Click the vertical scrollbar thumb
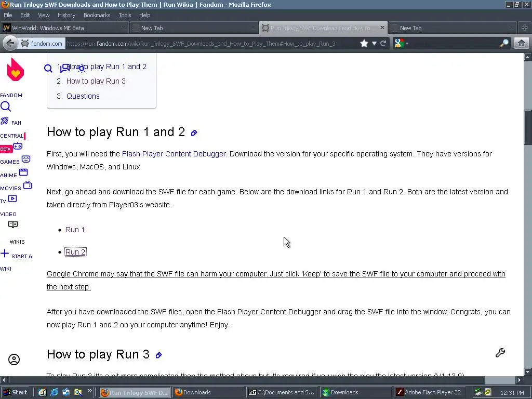Image resolution: width=532 pixels, height=399 pixels. tap(528, 128)
